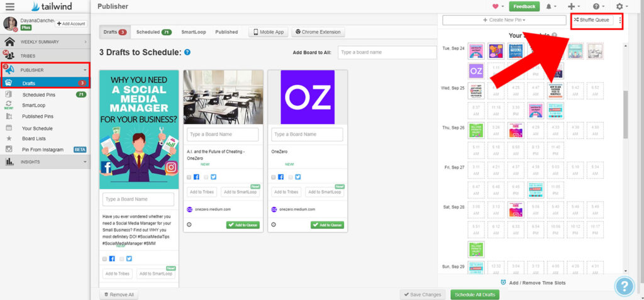The image size is (644, 300).
Task: Click the Shuffle Queue button
Action: coord(591,19)
